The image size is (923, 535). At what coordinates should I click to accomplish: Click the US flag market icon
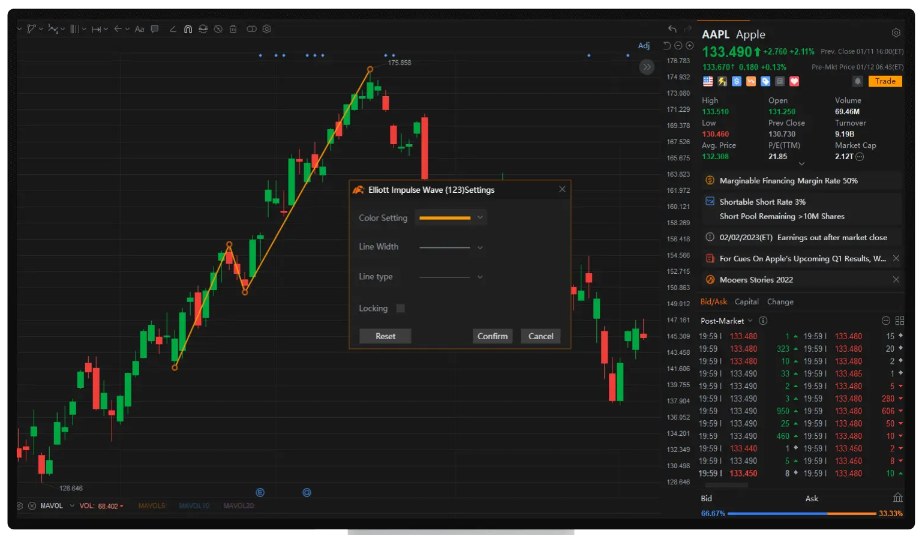708,81
